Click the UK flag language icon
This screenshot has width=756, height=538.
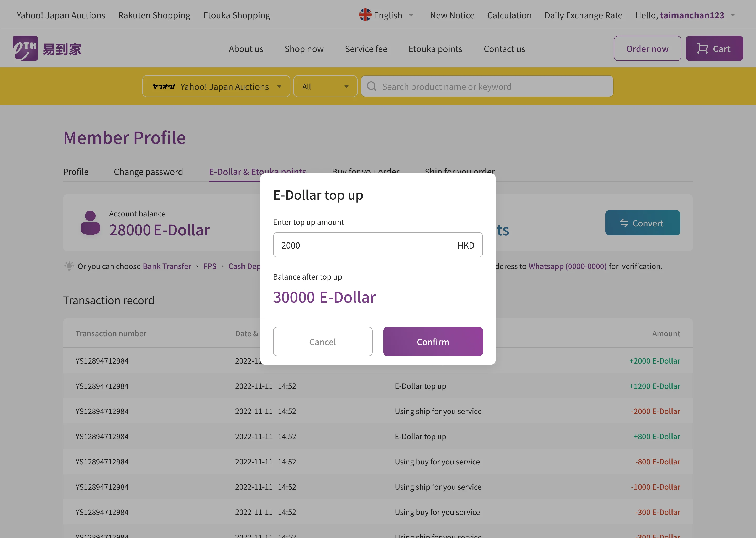(365, 15)
